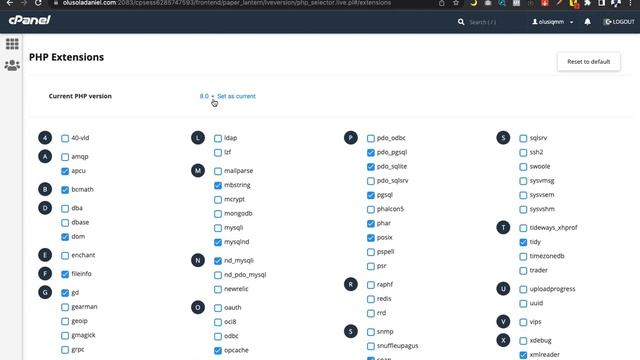Click the search magnifier icon
This screenshot has height=360, width=640.
pyautogui.click(x=461, y=22)
